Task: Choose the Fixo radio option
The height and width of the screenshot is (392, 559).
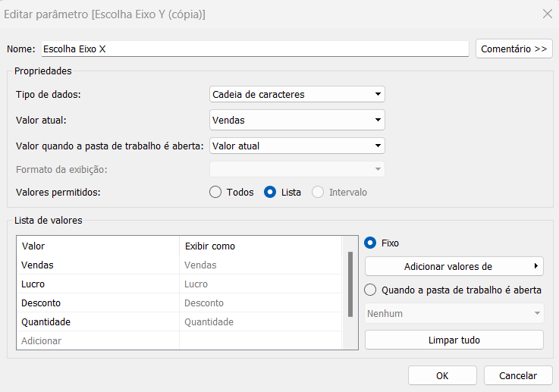Action: (x=370, y=243)
